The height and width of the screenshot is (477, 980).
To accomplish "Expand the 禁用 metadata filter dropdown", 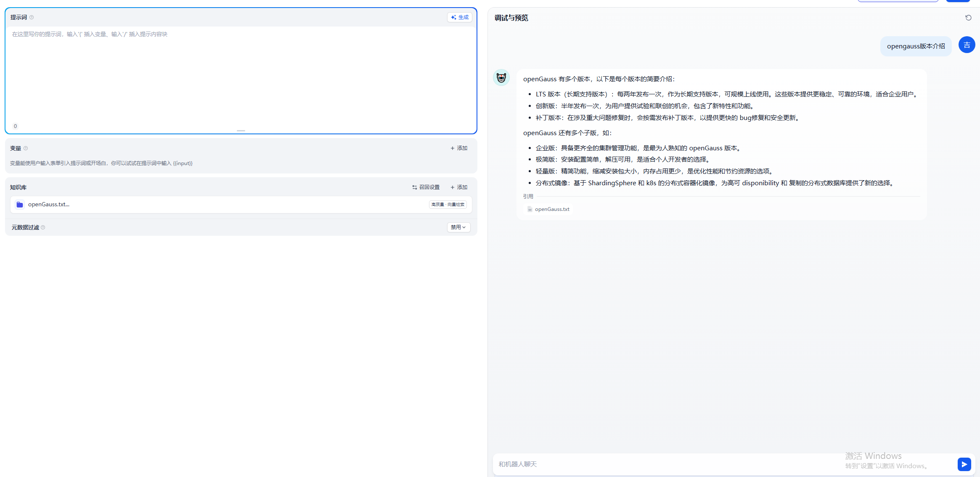I will click(458, 227).
